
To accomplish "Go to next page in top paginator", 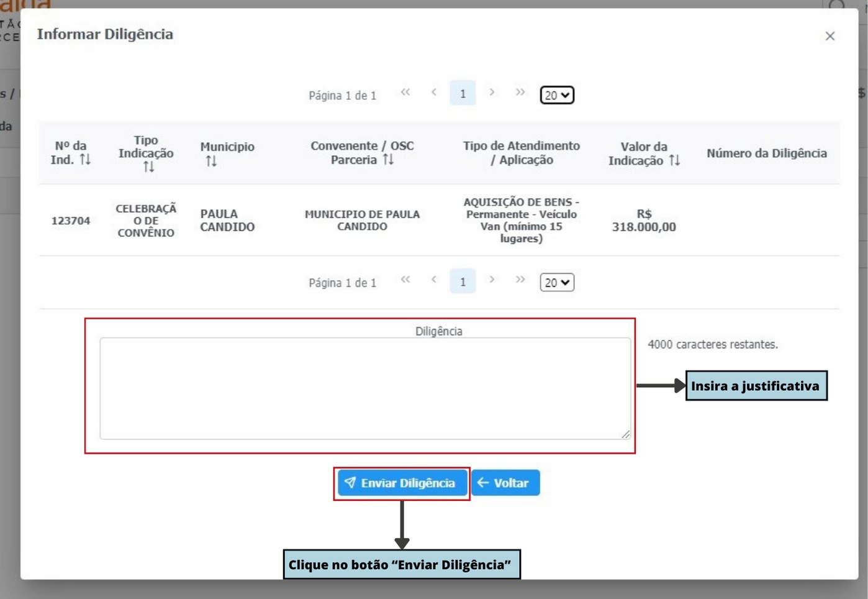I will point(492,93).
